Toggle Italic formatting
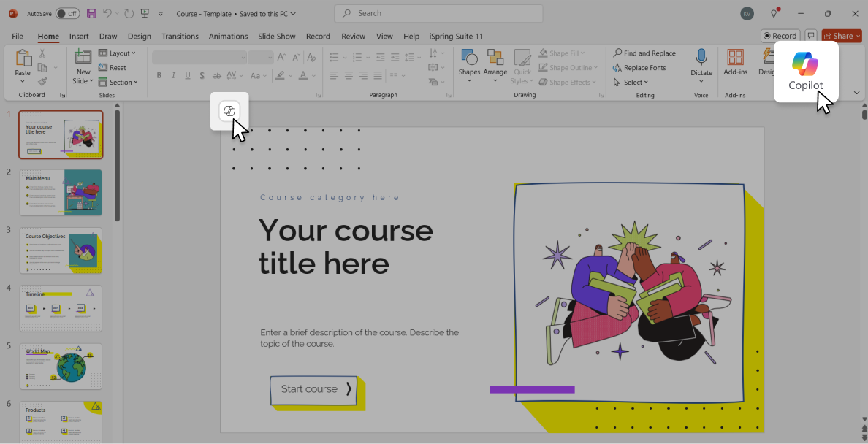The image size is (868, 444). coord(173,75)
